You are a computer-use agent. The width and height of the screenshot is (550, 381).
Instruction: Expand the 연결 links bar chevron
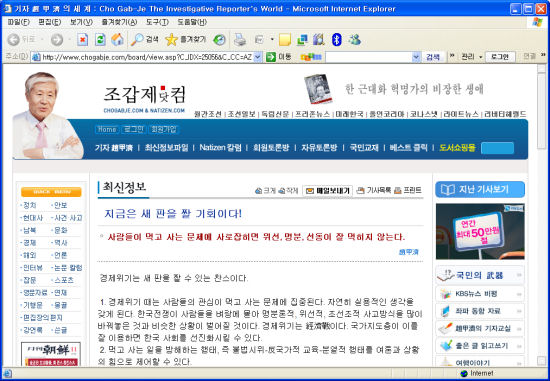pos(543,55)
